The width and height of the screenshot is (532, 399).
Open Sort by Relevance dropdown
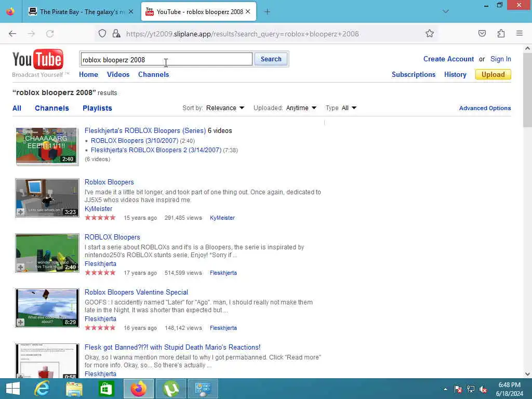[225, 108]
